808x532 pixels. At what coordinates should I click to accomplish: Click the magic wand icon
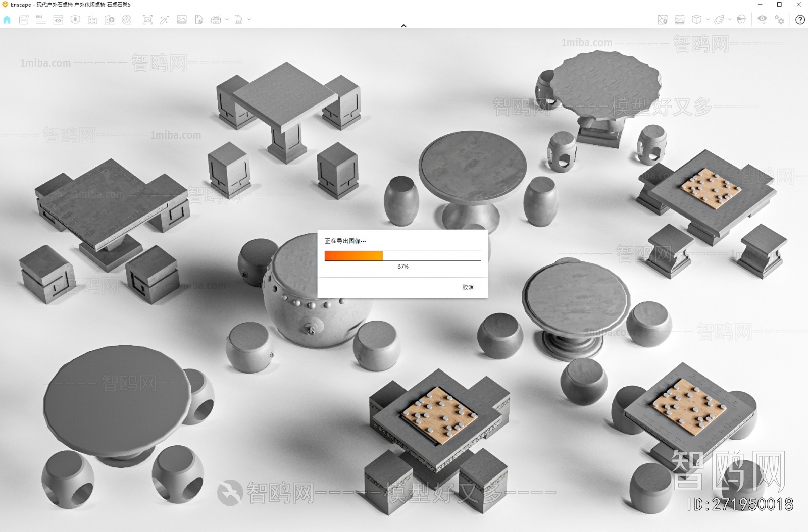164,20
